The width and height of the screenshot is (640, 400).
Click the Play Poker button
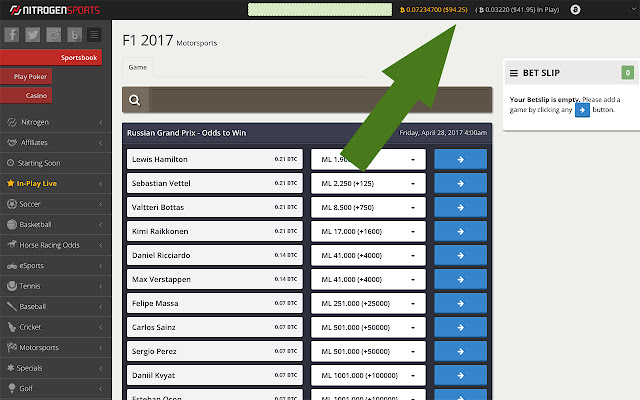tap(26, 76)
